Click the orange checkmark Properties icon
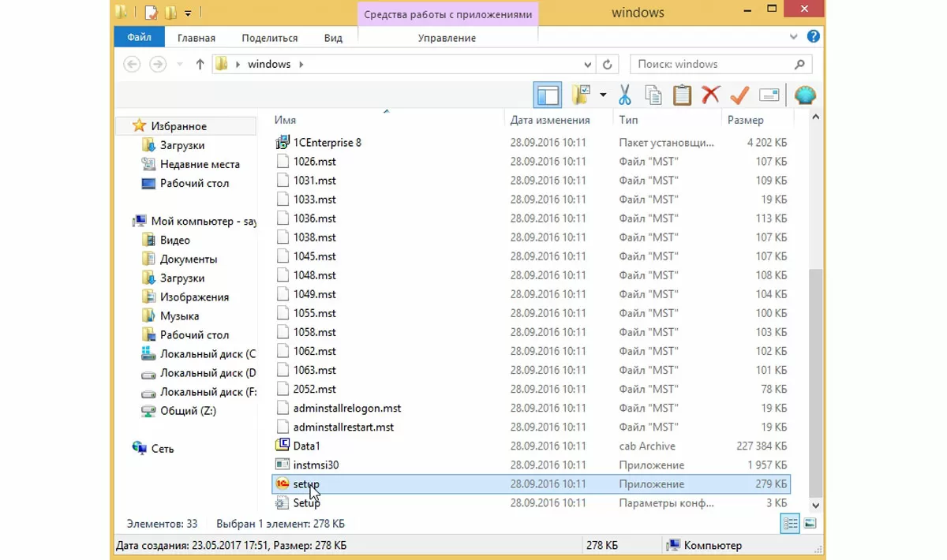 (x=739, y=95)
